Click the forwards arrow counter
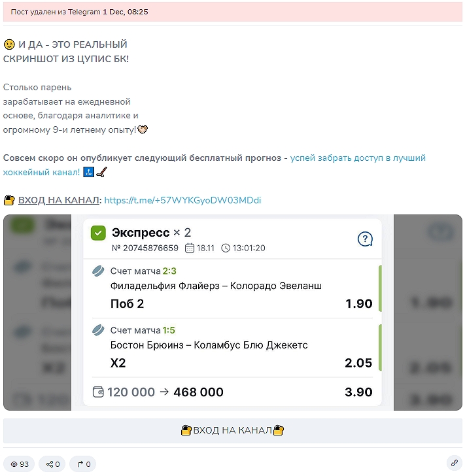The height and width of the screenshot is (476, 465). (x=83, y=464)
